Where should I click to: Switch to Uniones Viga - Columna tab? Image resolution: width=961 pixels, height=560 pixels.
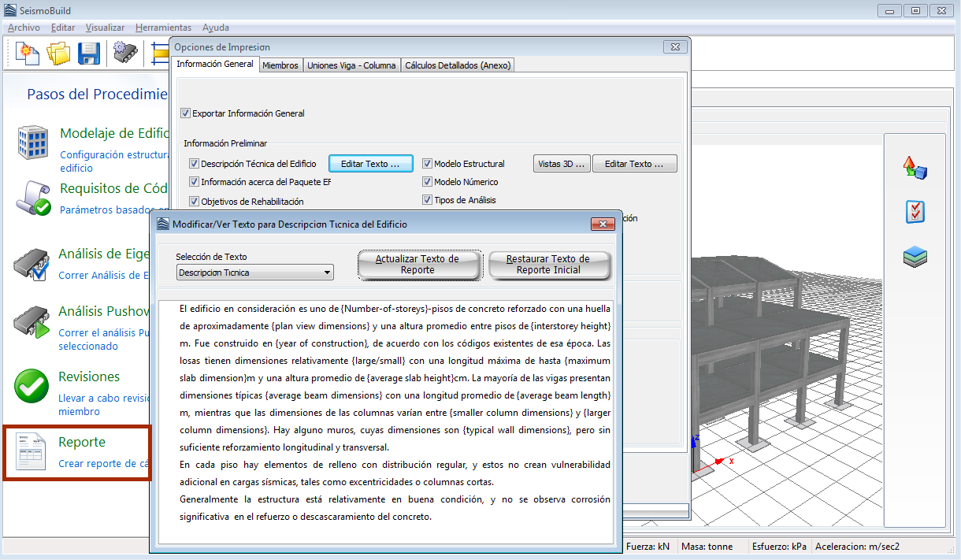coord(351,65)
